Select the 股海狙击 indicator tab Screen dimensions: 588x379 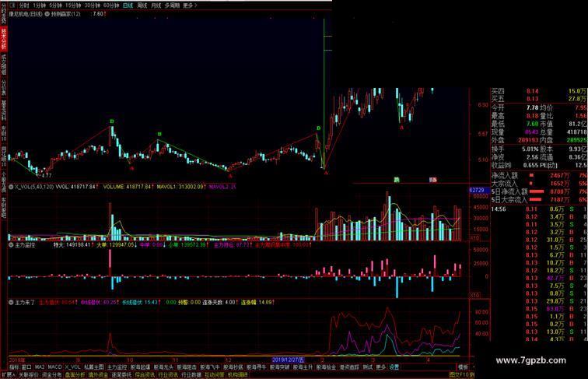coord(187,367)
